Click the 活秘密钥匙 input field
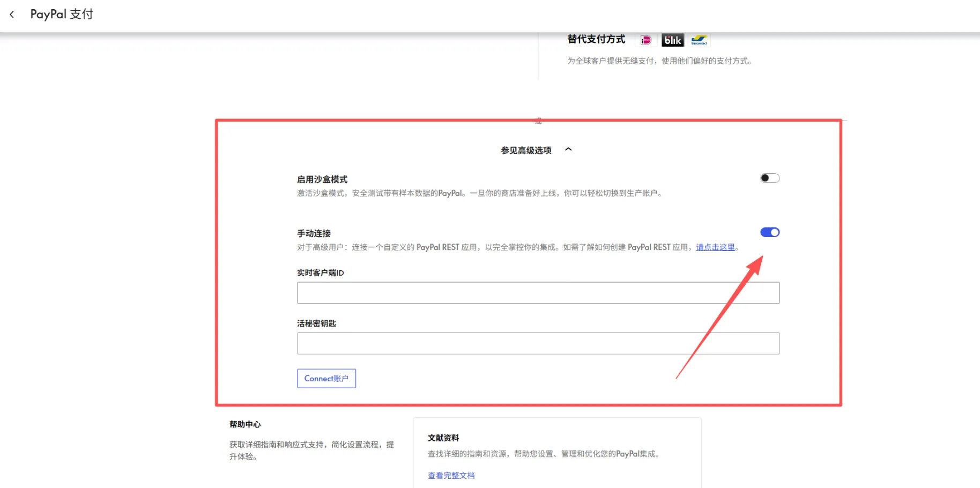This screenshot has width=980, height=488. pyautogui.click(x=538, y=343)
